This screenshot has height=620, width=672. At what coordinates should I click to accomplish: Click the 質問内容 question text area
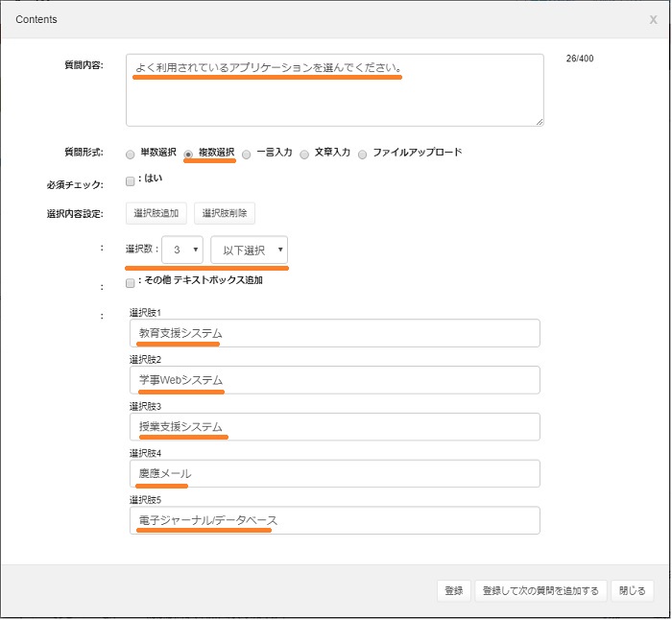(334, 90)
